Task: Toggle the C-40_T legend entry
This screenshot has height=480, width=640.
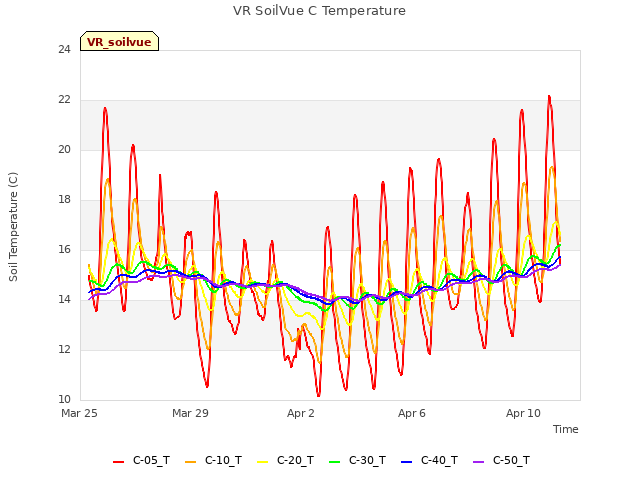Action: point(429,461)
